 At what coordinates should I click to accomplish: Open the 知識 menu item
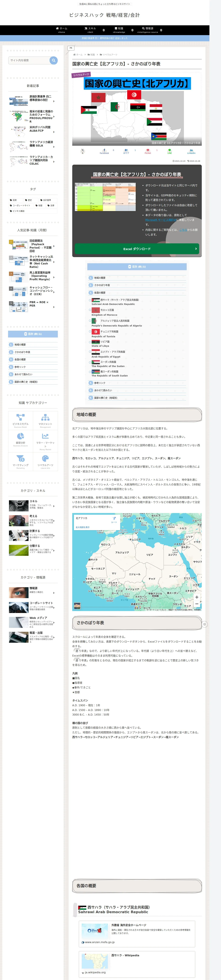pyautogui.click(x=119, y=30)
